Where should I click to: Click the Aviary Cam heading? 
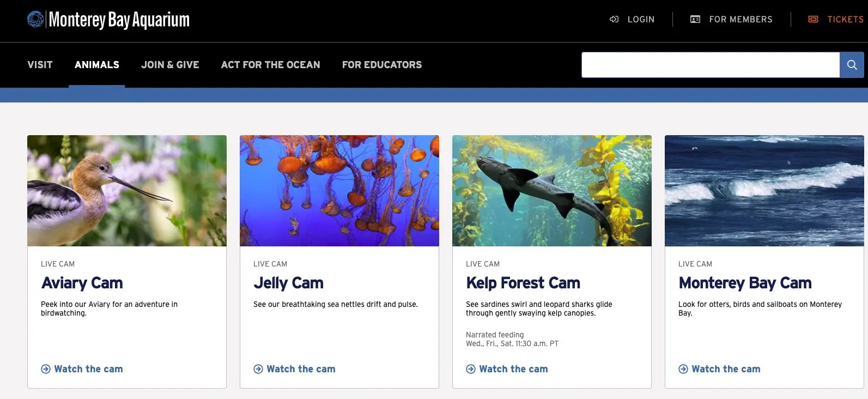(x=82, y=283)
